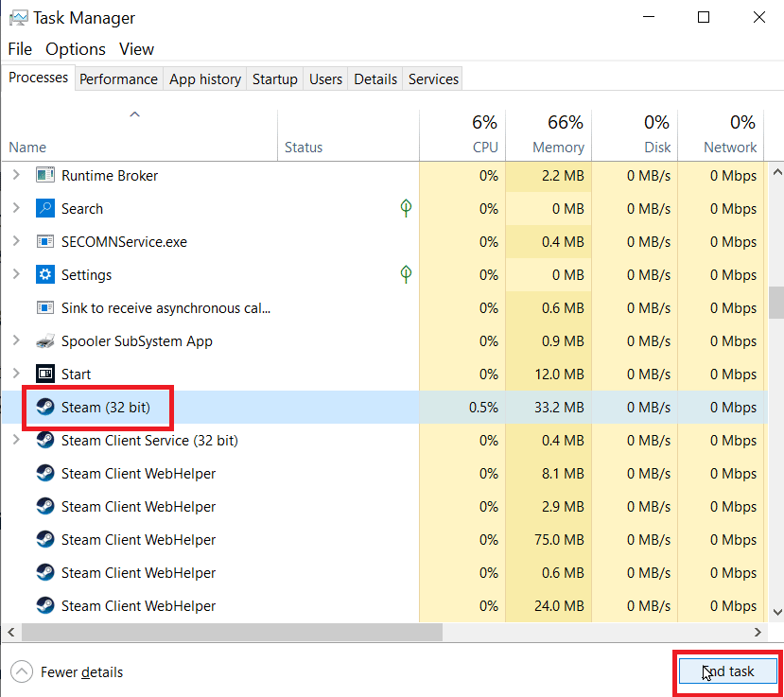This screenshot has width=784, height=697.
Task: Collapse to Fewer details view
Action: point(65,671)
